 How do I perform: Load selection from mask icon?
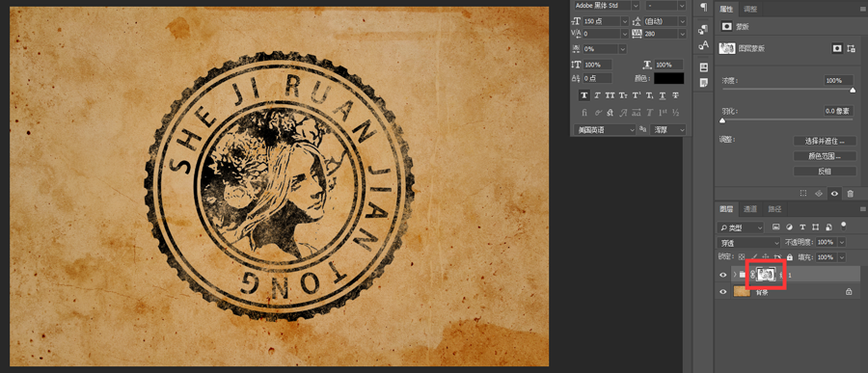pos(802,194)
